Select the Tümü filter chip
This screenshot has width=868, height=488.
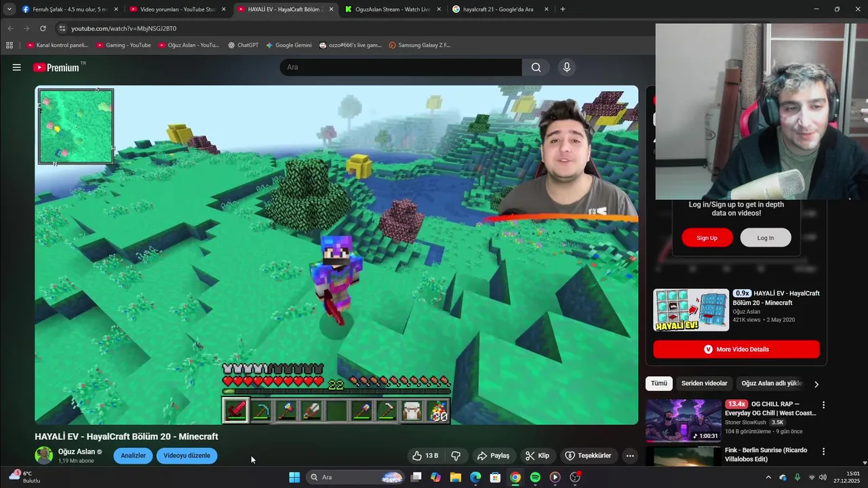[x=659, y=383]
